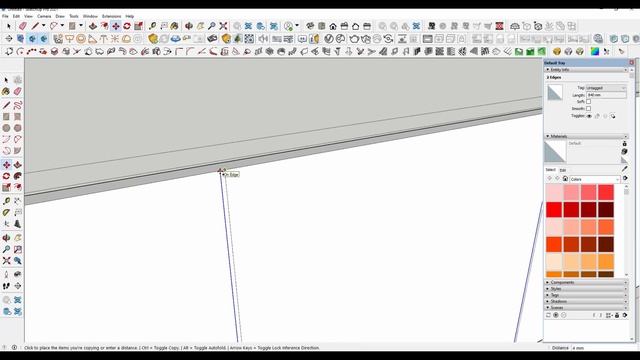
Task: Choose the Polygon tool in left toolbar
Action: (x=18, y=128)
